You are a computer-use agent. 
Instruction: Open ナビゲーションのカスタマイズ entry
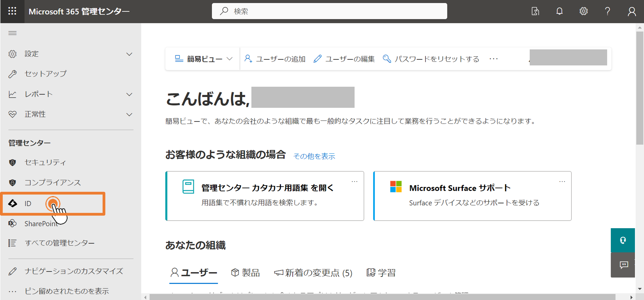[74, 271]
